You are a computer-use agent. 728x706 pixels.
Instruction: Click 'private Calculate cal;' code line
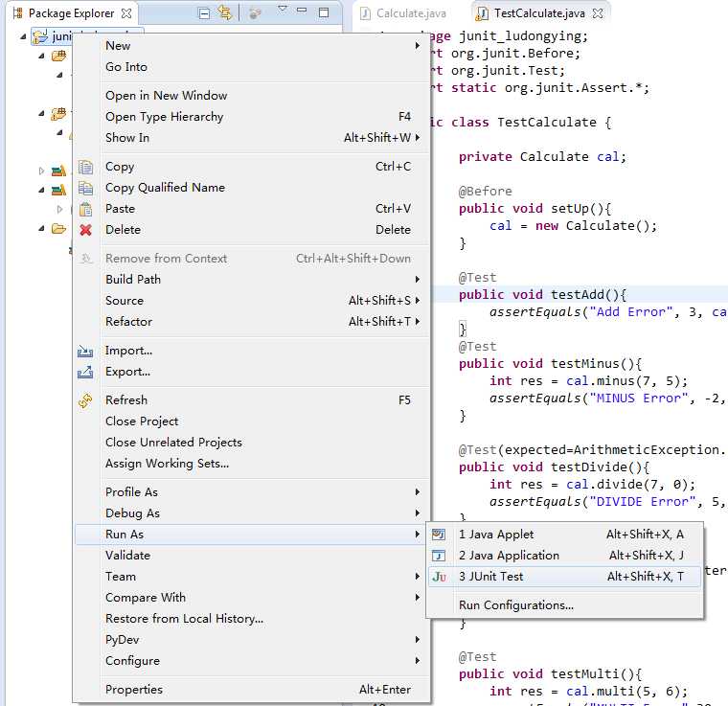pos(542,157)
